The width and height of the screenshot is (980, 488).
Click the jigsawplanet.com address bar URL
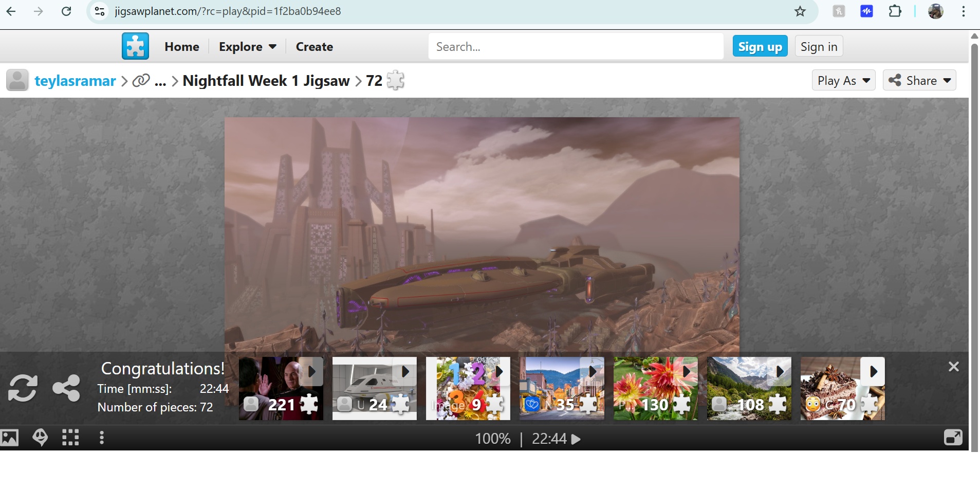(x=228, y=11)
